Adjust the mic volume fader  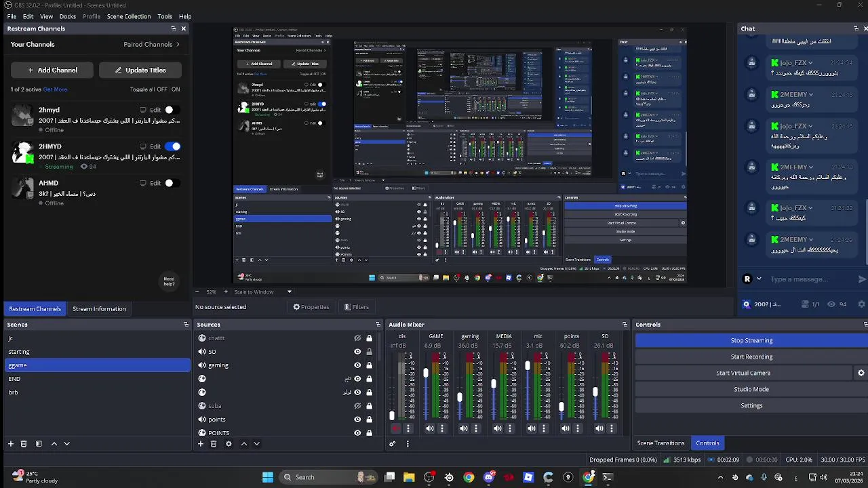[528, 366]
